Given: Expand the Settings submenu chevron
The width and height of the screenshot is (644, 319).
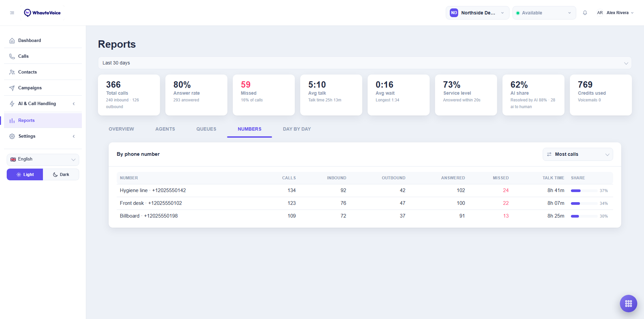Looking at the screenshot, I should (74, 136).
